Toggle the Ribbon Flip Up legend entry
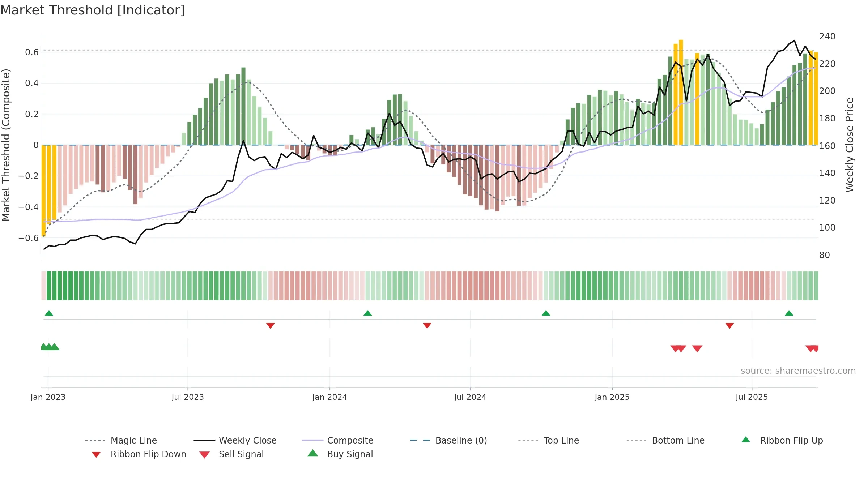The image size is (868, 488). coord(782,440)
